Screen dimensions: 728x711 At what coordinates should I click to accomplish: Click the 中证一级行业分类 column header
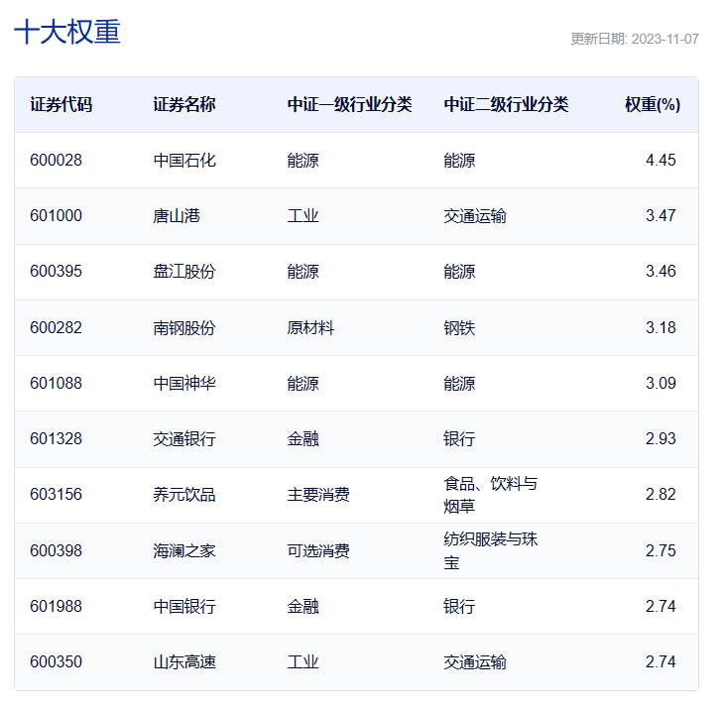click(x=349, y=104)
